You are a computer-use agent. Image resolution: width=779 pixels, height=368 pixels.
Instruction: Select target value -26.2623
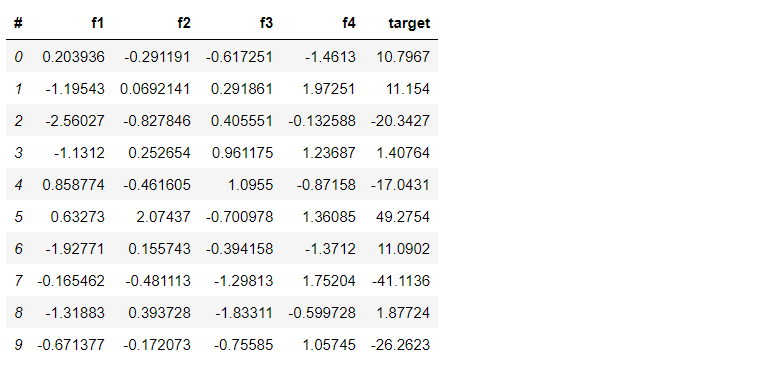[400, 345]
